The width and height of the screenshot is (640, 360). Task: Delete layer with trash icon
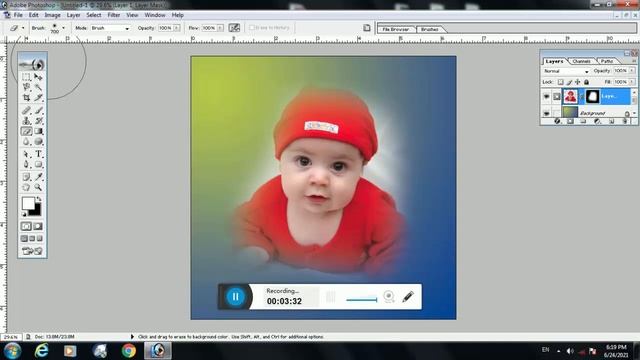[x=625, y=122]
